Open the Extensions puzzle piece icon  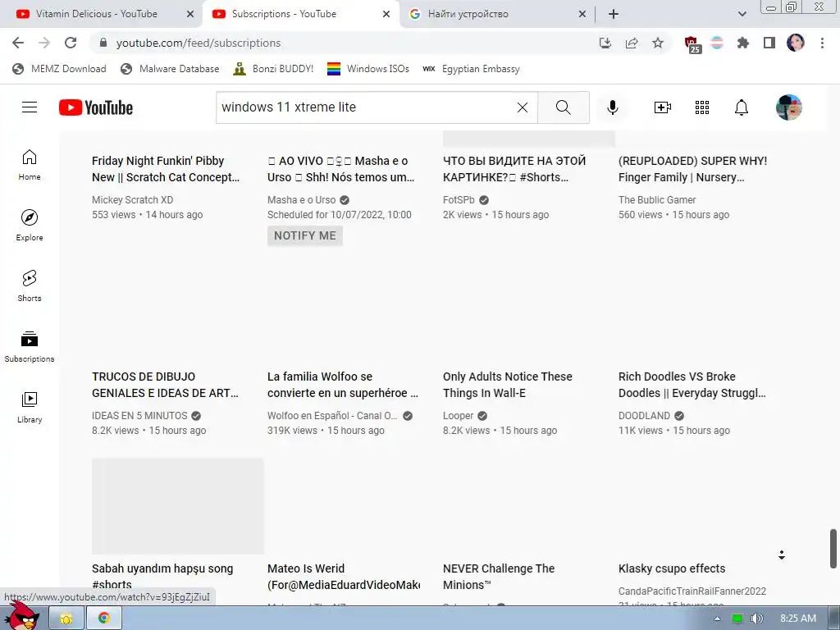pyautogui.click(x=742, y=43)
